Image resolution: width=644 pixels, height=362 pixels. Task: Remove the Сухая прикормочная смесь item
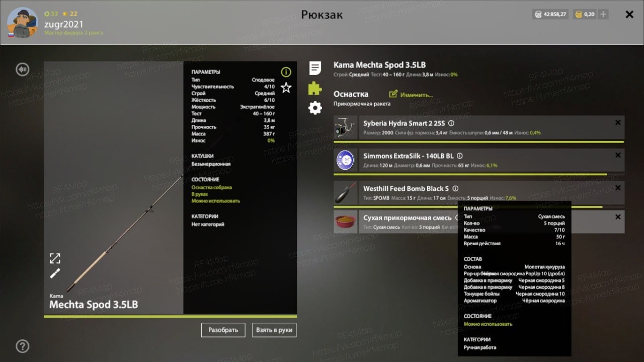click(618, 217)
